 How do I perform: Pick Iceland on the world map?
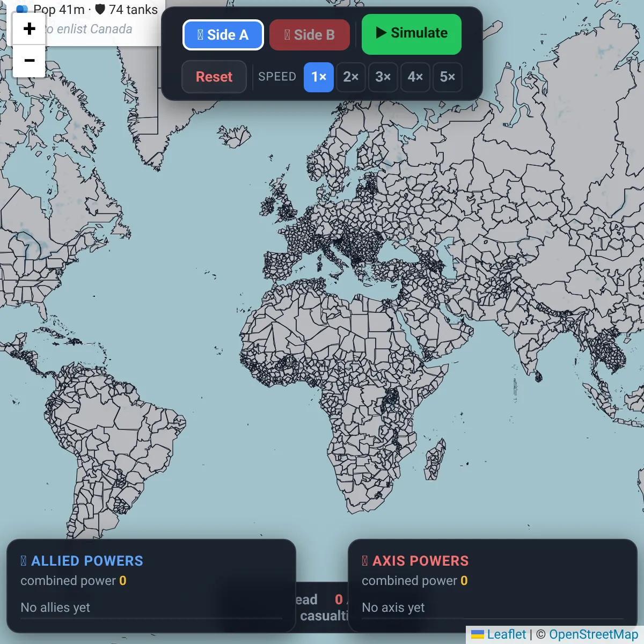point(234,136)
